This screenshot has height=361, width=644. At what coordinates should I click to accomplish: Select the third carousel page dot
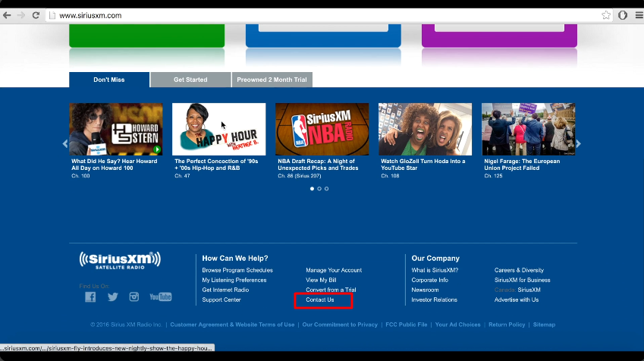(326, 189)
